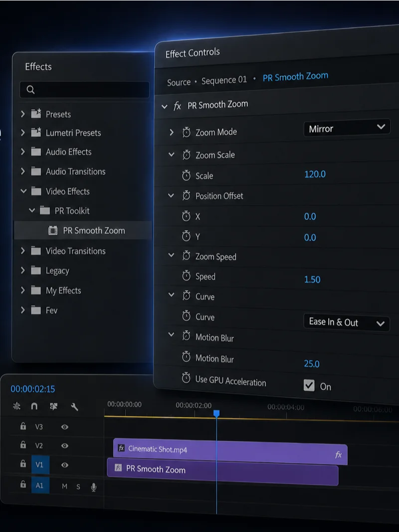Click the Fev folder icon
399x532 pixels.
36,310
